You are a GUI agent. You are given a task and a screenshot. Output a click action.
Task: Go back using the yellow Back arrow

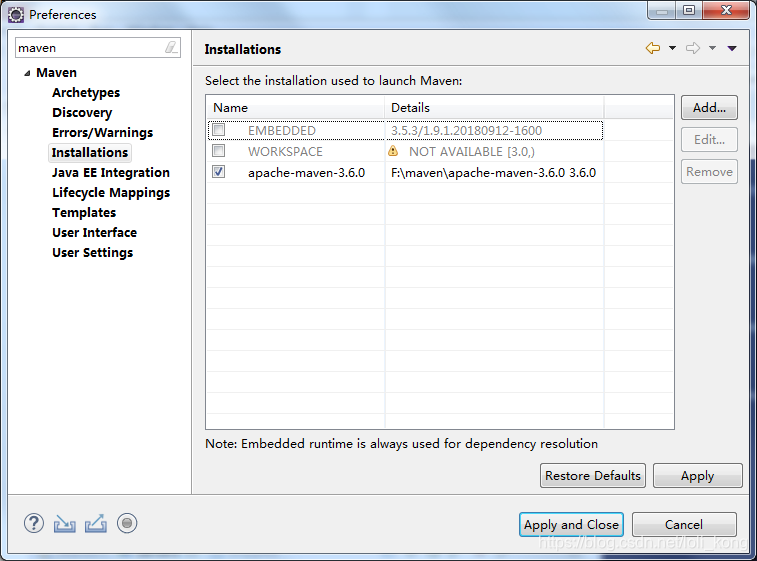click(x=653, y=48)
